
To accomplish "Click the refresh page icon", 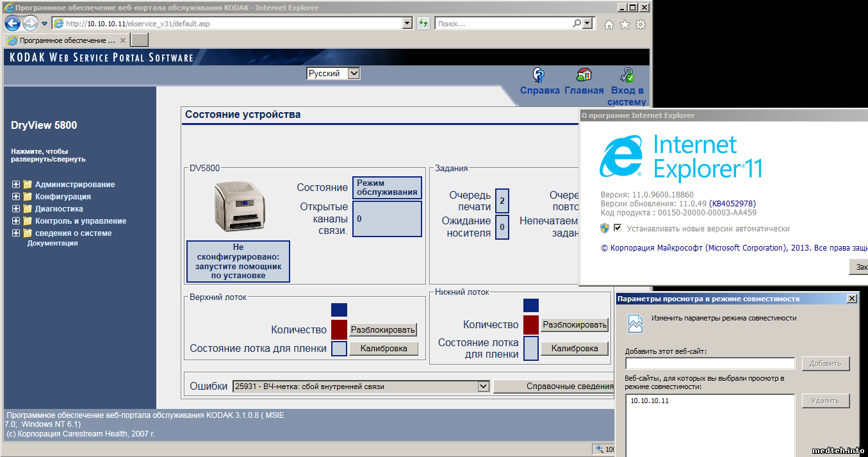I will click(423, 24).
